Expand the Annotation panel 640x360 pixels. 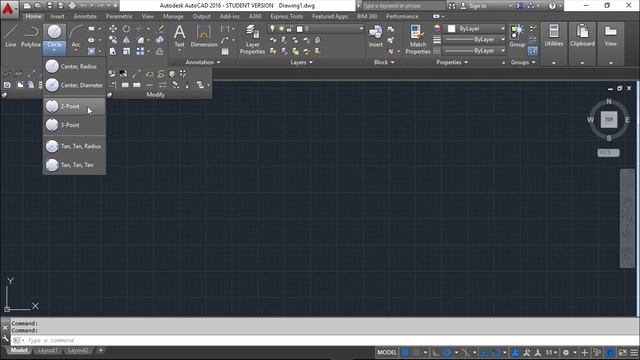203,62
